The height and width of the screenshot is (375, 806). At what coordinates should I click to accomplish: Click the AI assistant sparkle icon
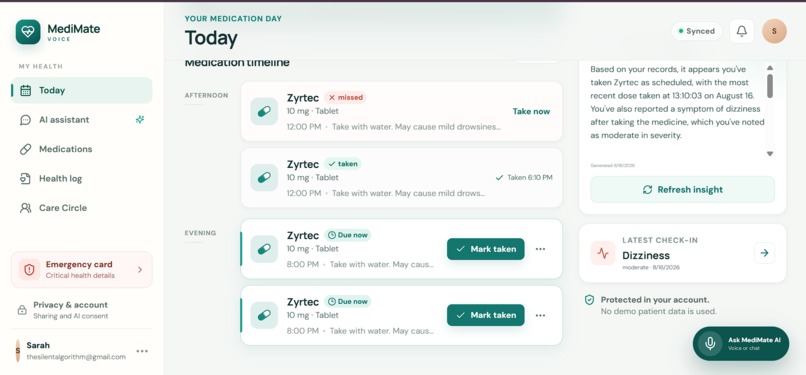coord(140,120)
